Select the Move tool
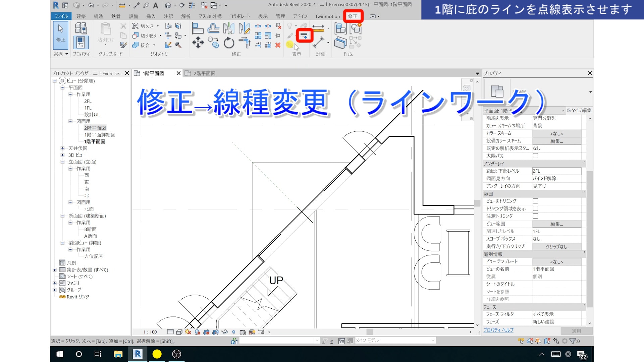 198,43
